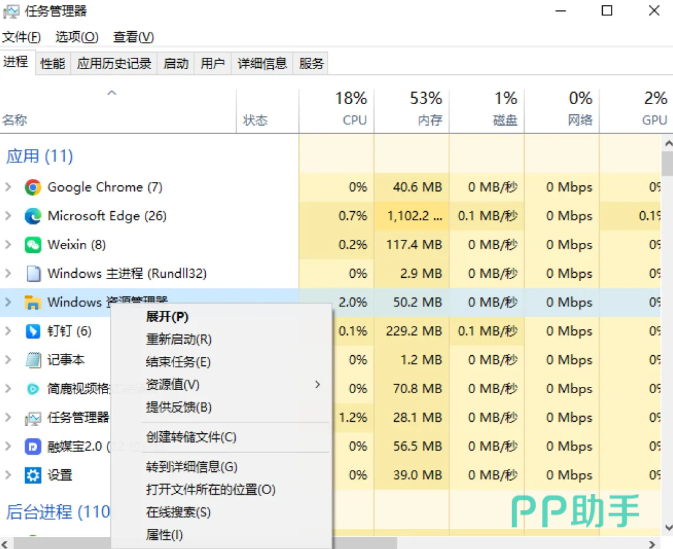Click the vertical scrollbar down arrow
673x549 pixels.
pyautogui.click(x=668, y=528)
